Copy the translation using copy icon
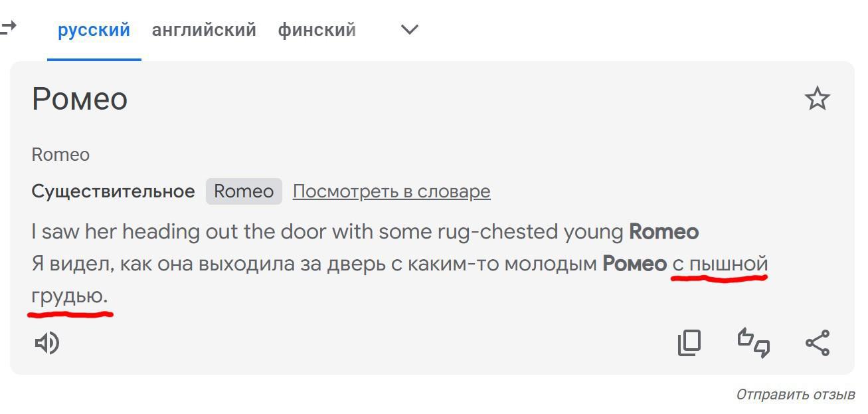 tap(689, 343)
